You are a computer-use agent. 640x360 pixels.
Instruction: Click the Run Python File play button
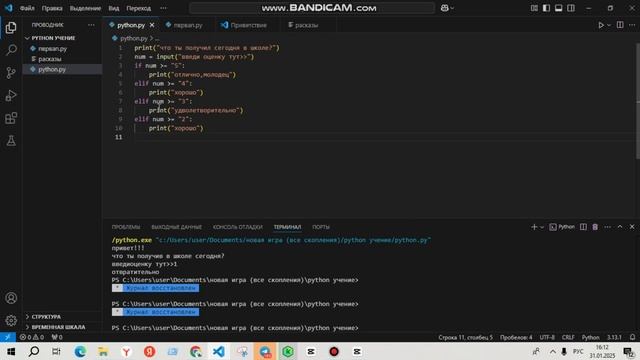click(601, 25)
